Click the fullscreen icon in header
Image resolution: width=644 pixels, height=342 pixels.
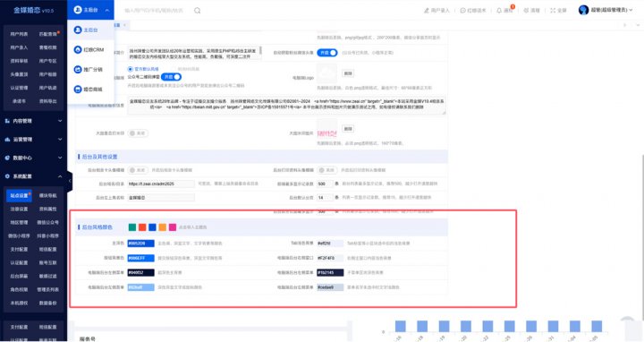(x=553, y=10)
